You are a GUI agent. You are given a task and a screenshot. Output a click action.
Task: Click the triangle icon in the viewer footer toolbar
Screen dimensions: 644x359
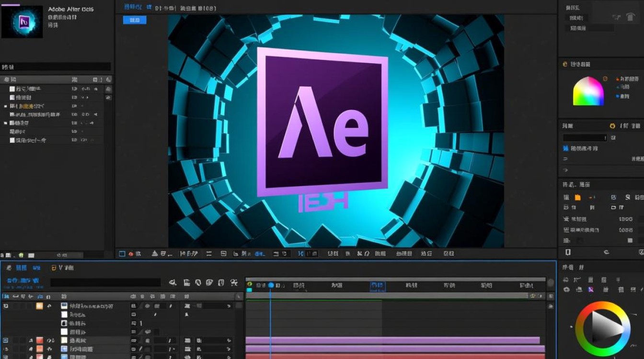[x=154, y=254]
